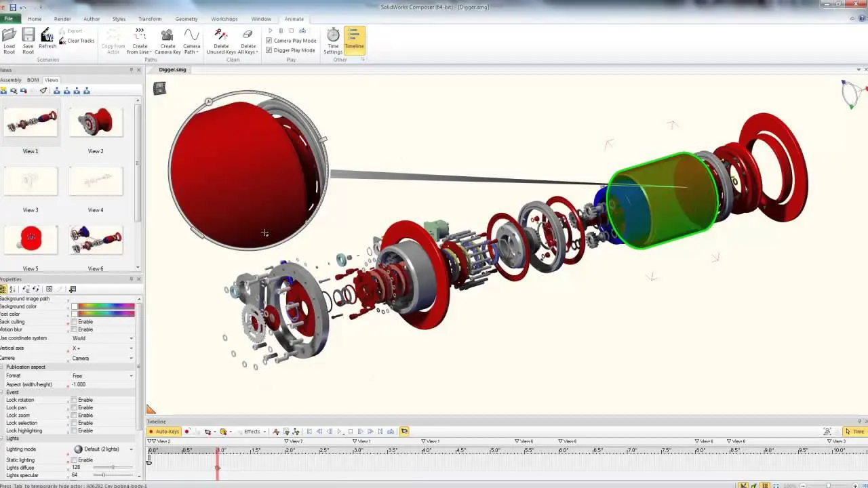Viewport: 868px width, 488px height.
Task: Select the View 6 thumbnail
Action: point(96,240)
